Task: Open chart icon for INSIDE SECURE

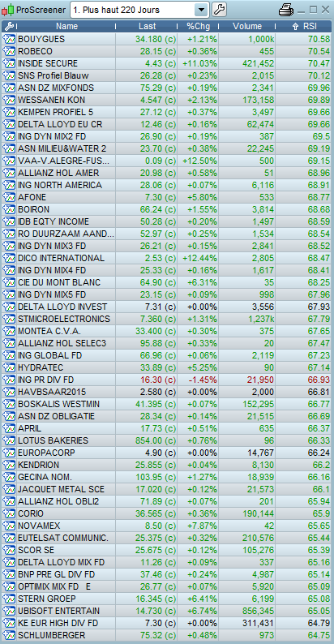Action: (9, 63)
